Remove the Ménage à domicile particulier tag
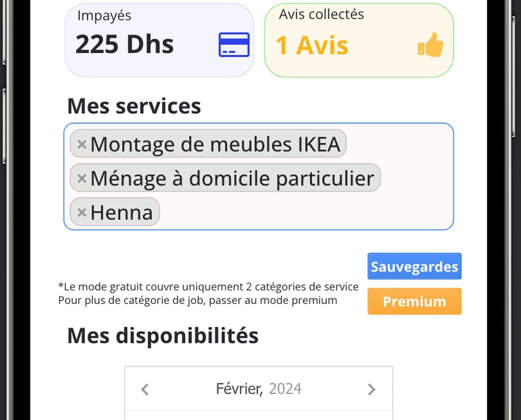521x420 pixels. [x=81, y=178]
